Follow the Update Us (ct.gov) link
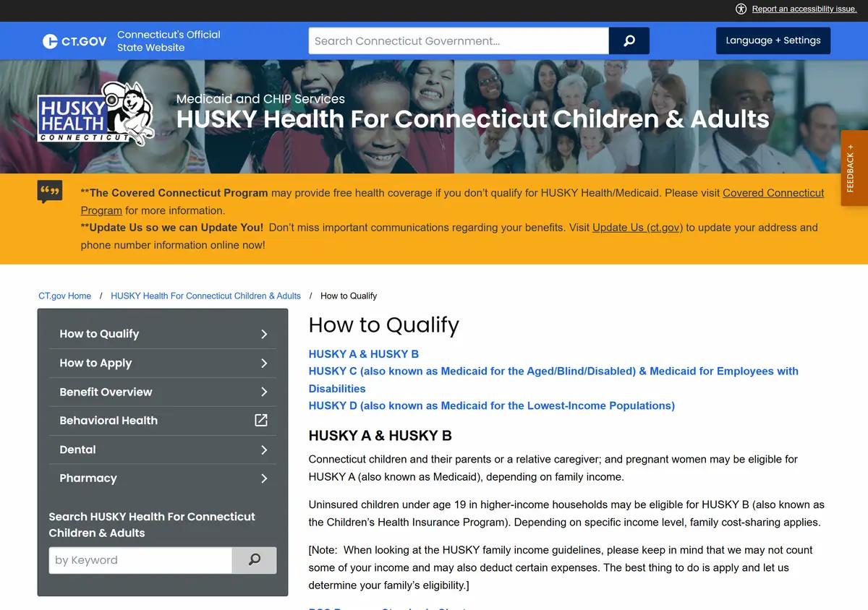868x610 pixels. (637, 228)
